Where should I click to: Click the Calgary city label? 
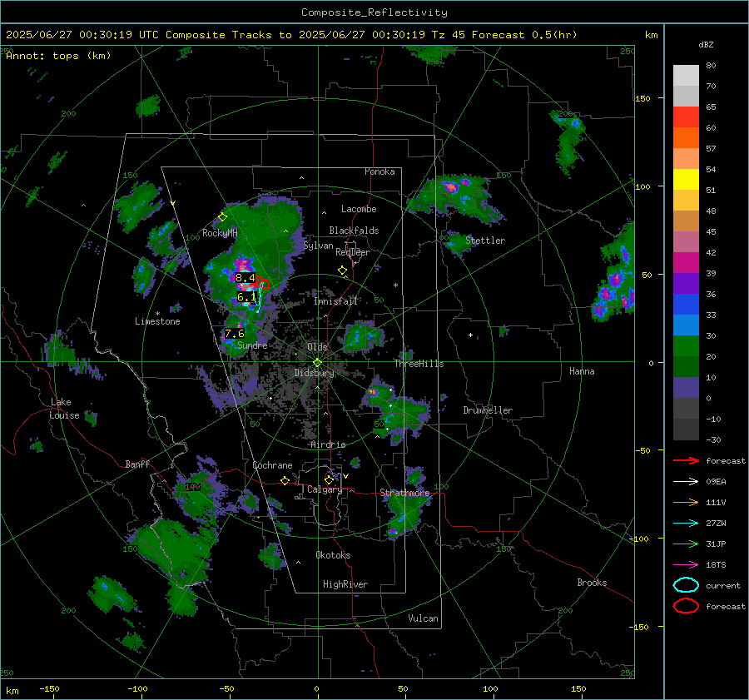pyautogui.click(x=325, y=489)
